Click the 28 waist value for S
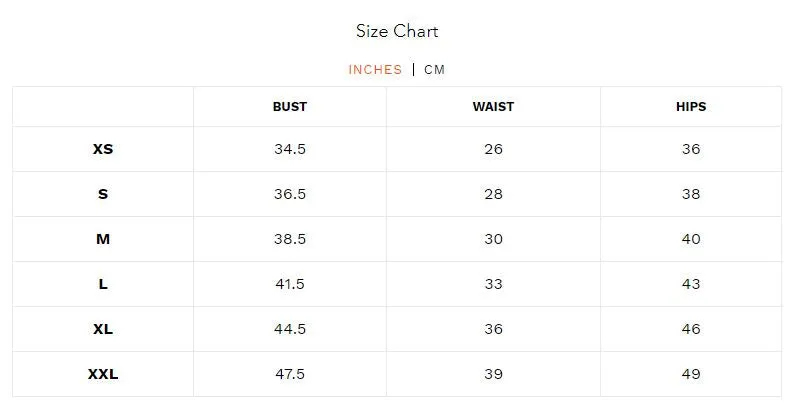Image resolution: width=794 pixels, height=406 pixels. click(x=493, y=194)
